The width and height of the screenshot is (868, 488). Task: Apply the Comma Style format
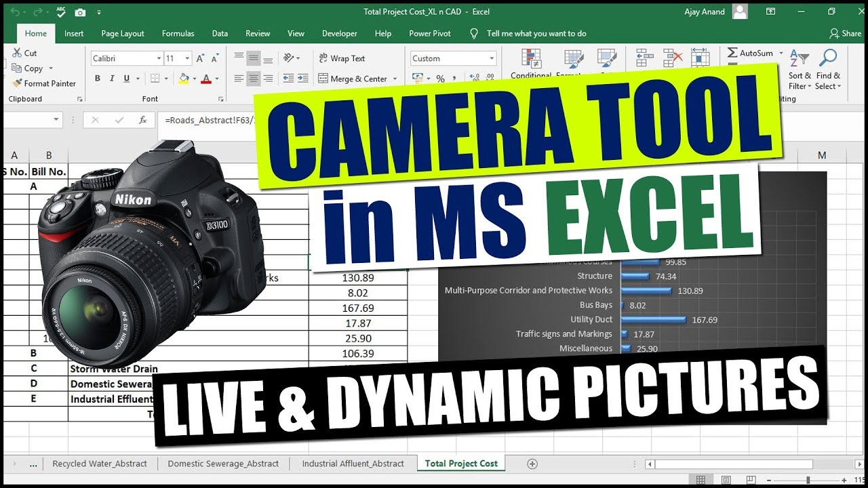pos(456,79)
